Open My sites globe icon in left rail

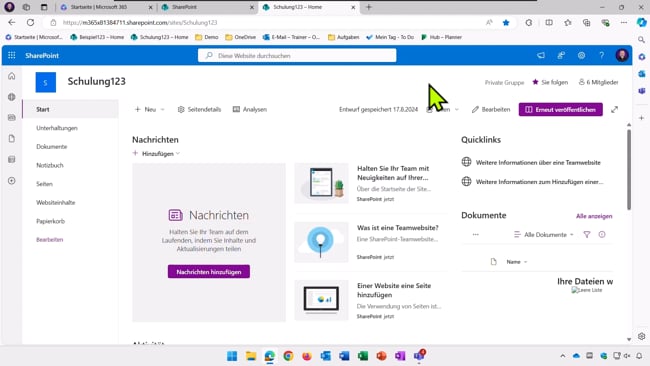click(x=12, y=97)
